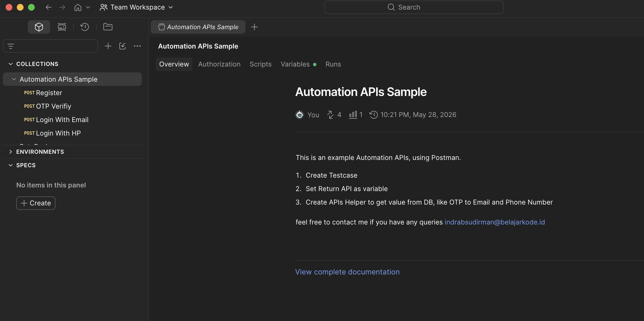The width and height of the screenshot is (644, 321).
Task: Open the sidebar three-dots menu
Action: click(137, 46)
